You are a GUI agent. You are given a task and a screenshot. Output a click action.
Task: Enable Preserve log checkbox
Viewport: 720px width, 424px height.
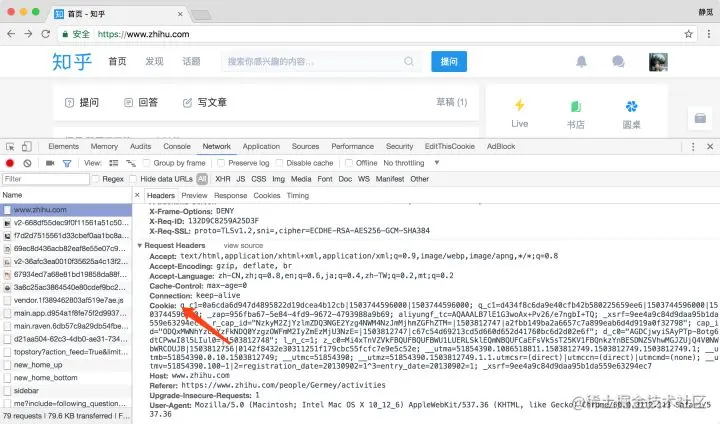pyautogui.click(x=221, y=163)
